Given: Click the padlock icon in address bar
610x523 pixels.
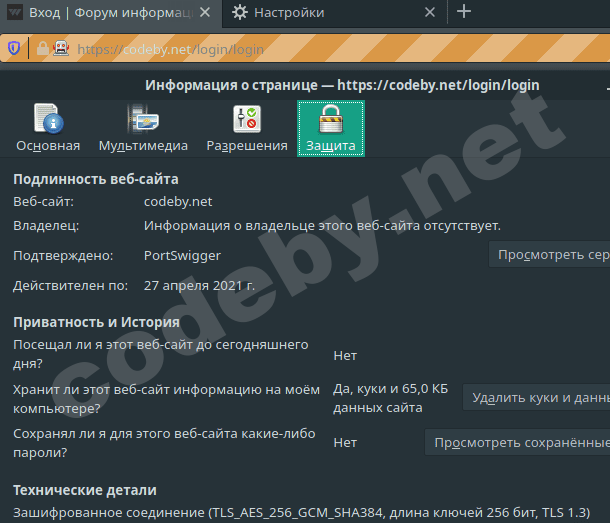Looking at the screenshot, I should [x=43, y=48].
